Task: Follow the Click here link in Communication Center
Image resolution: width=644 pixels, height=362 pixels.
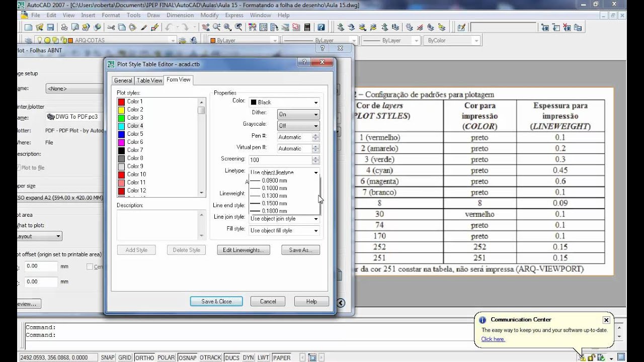Action: (493, 339)
